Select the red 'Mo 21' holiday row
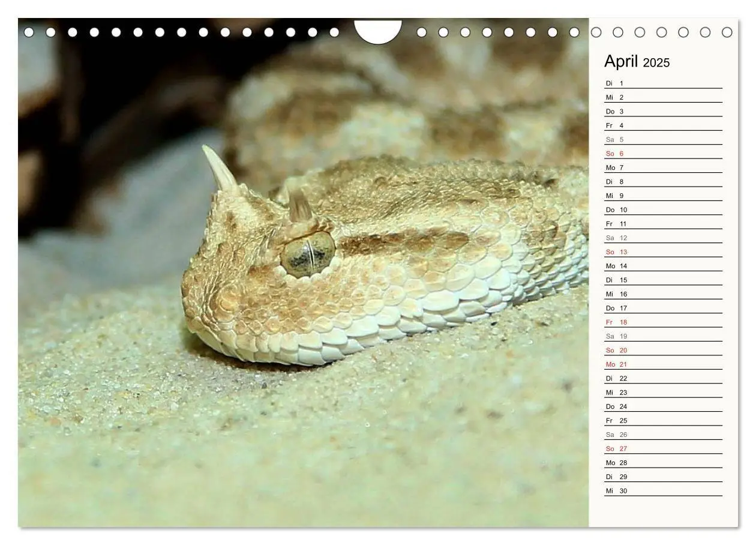Viewport: 756px width, 545px height. [663, 364]
